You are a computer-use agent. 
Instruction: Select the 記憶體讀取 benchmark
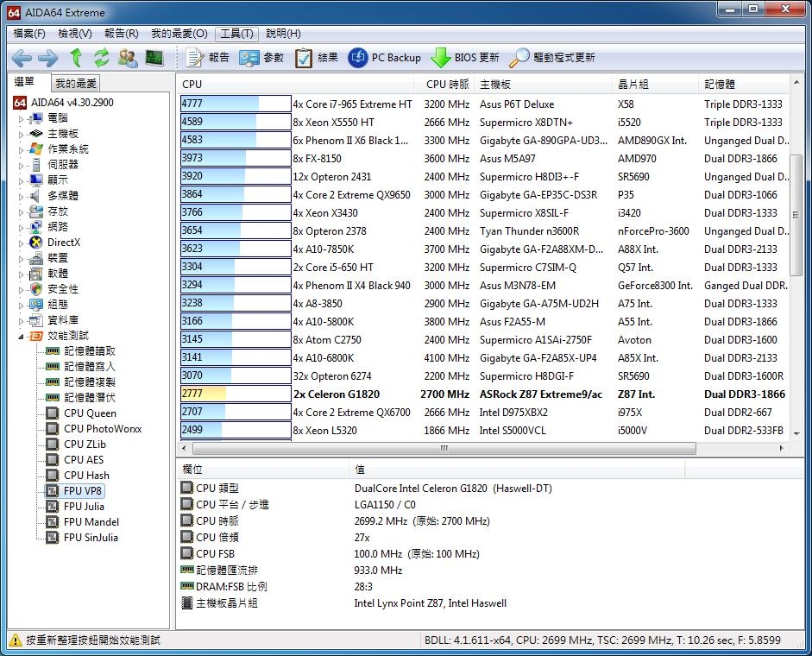click(90, 351)
